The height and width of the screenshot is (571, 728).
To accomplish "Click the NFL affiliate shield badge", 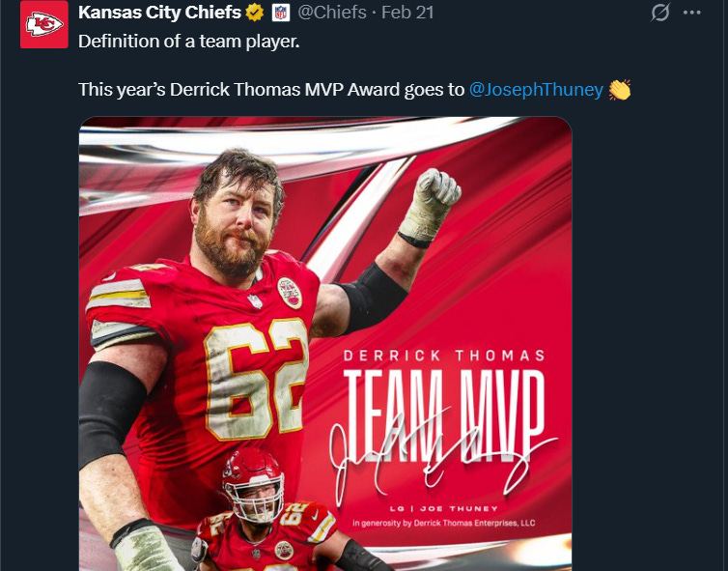I will tap(280, 13).
